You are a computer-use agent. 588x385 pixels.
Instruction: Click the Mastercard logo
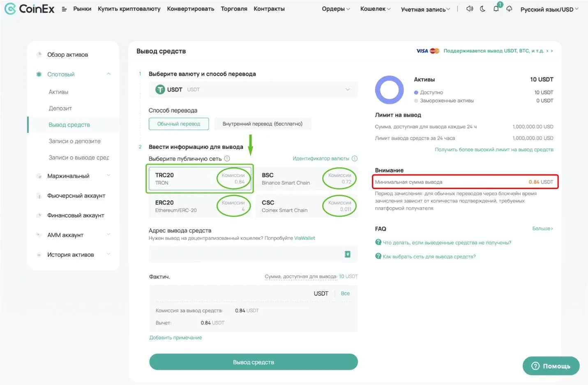click(x=435, y=51)
